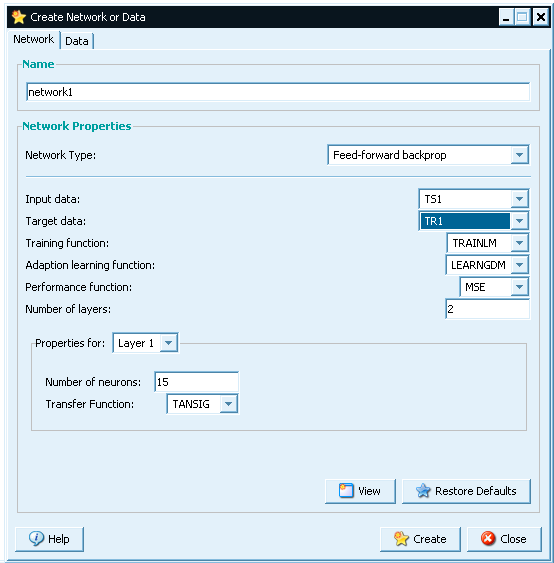Open the Properties for Layer dropdown
Viewport: 554px width, 563px height.
point(145,343)
